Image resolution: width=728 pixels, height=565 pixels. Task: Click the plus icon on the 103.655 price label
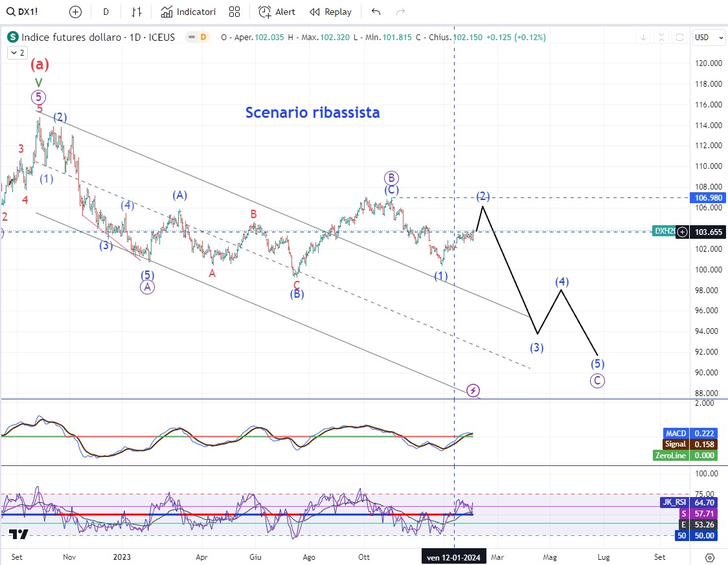coord(683,232)
